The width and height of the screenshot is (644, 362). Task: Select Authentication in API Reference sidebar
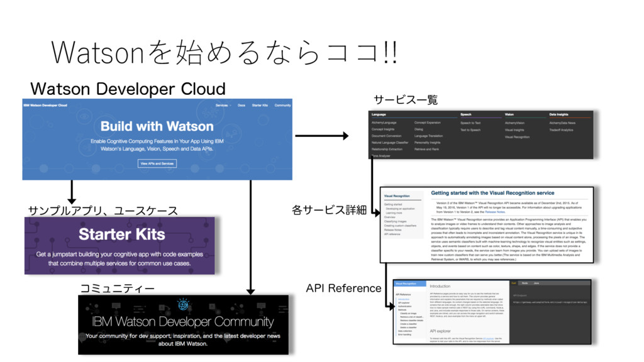pyautogui.click(x=404, y=306)
